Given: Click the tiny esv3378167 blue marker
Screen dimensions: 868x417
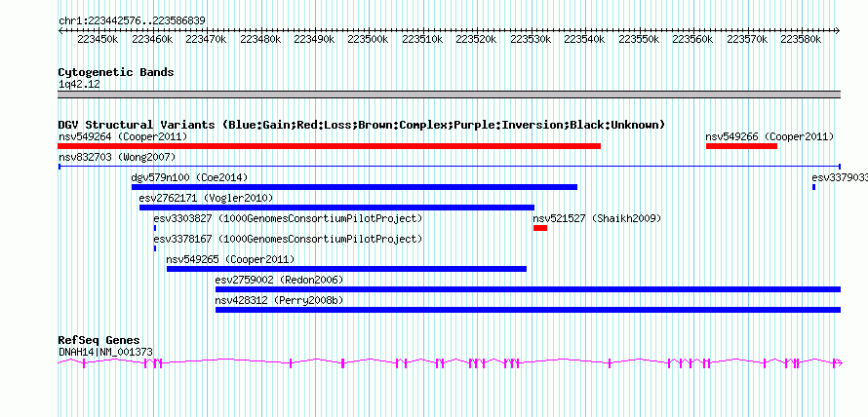Looking at the screenshot, I should coord(155,248).
